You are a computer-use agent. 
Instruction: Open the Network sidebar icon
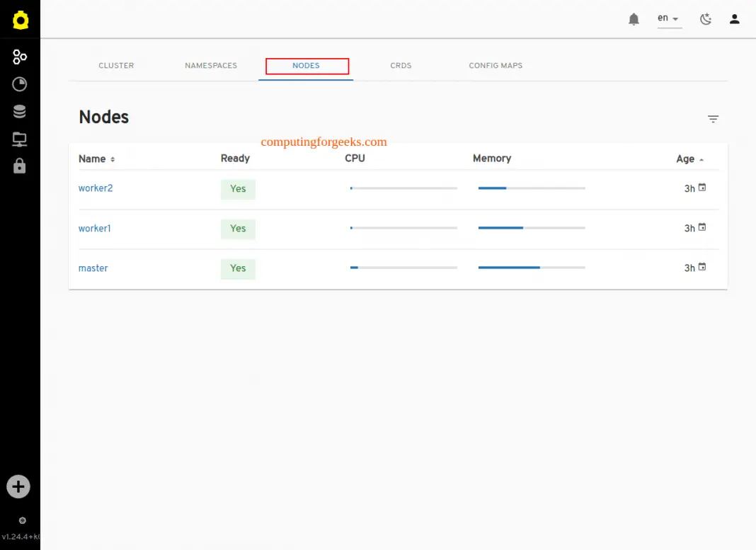click(20, 139)
